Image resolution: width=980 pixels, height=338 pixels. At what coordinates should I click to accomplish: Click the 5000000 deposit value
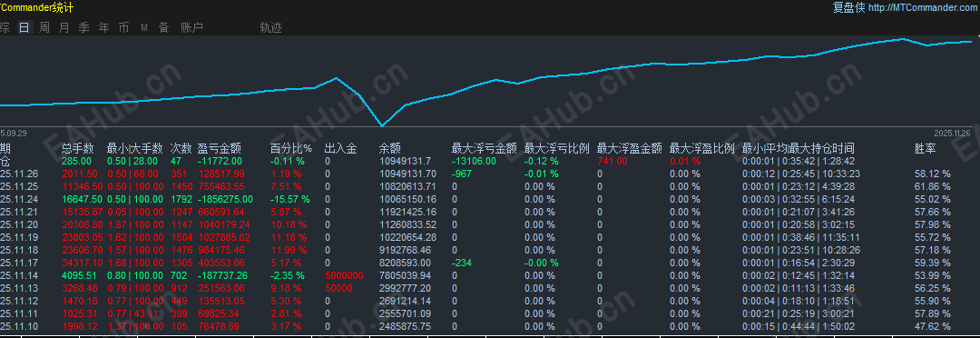click(x=344, y=275)
